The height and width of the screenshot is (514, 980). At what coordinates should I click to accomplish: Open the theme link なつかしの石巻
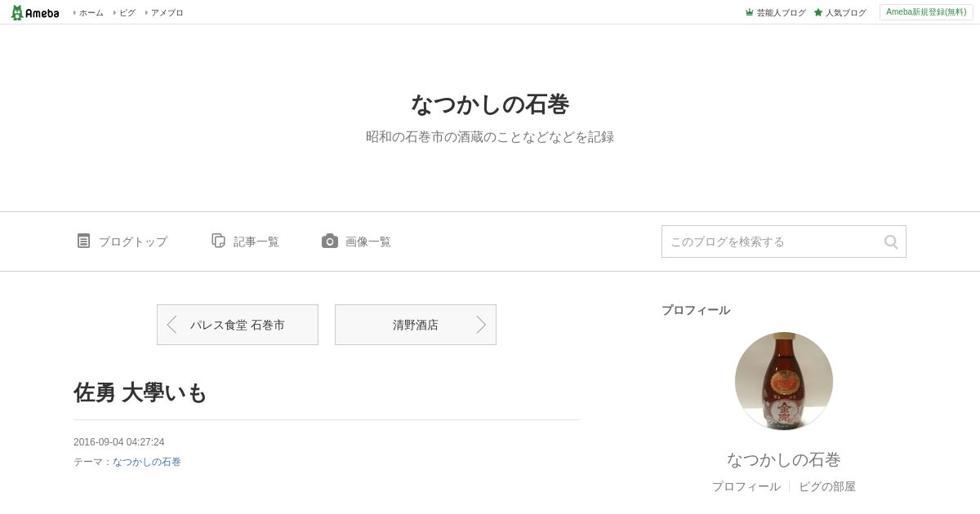[x=147, y=462]
